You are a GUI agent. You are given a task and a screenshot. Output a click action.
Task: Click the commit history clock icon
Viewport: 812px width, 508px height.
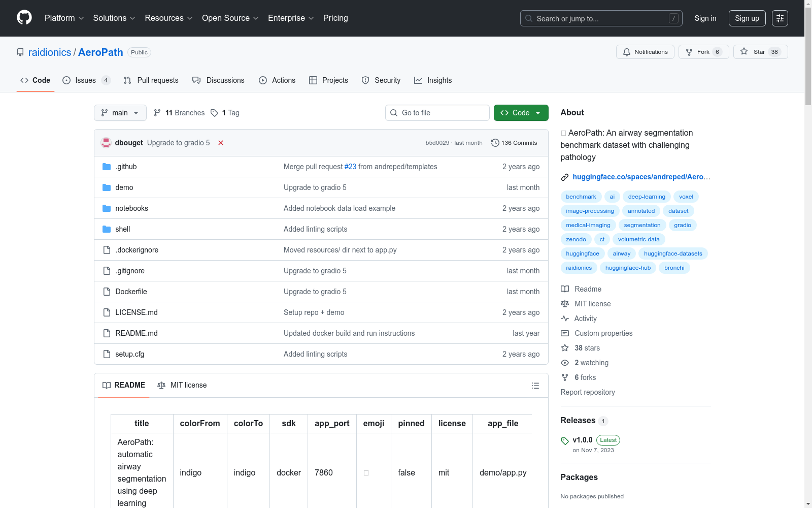[x=495, y=143]
